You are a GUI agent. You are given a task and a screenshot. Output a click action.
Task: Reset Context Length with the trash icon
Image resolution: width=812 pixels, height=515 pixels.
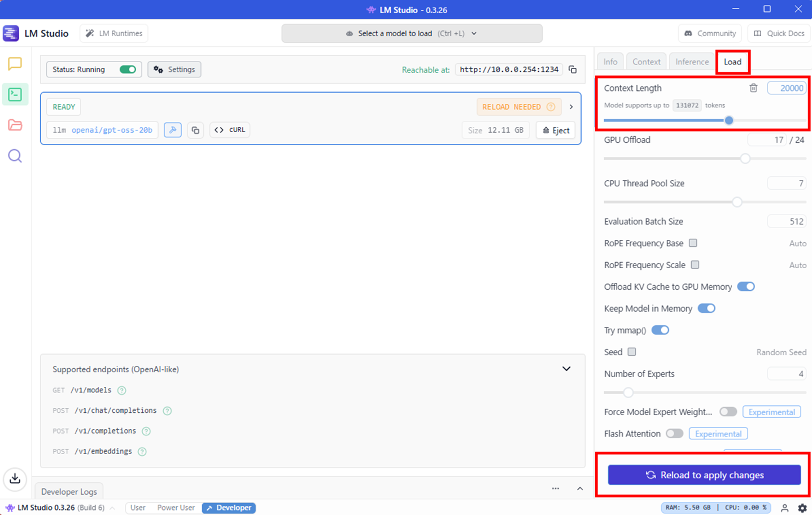coord(753,88)
